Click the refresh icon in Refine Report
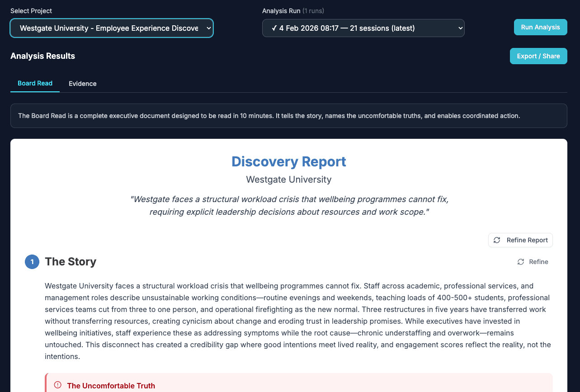Screen dimensions: 580x392 [x=497, y=240]
